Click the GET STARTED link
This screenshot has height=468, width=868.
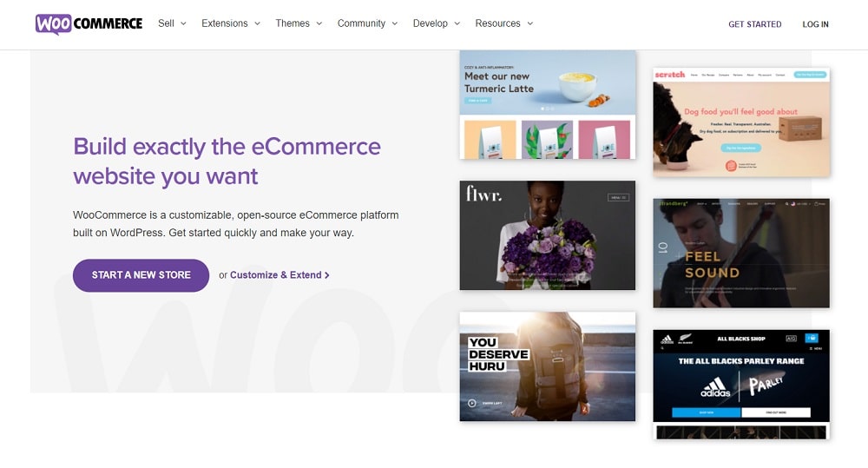click(754, 24)
